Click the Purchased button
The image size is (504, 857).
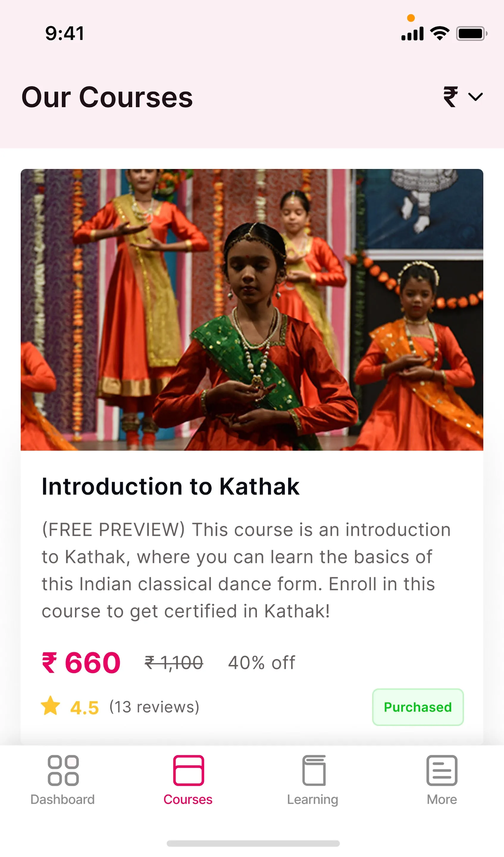(418, 707)
